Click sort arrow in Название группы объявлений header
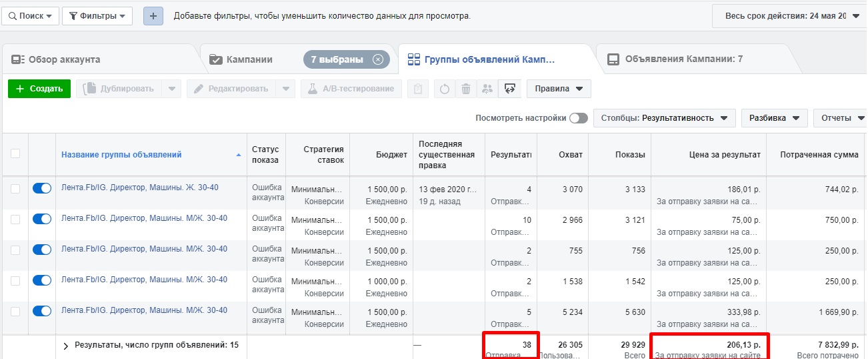The image size is (868, 359). tap(239, 155)
